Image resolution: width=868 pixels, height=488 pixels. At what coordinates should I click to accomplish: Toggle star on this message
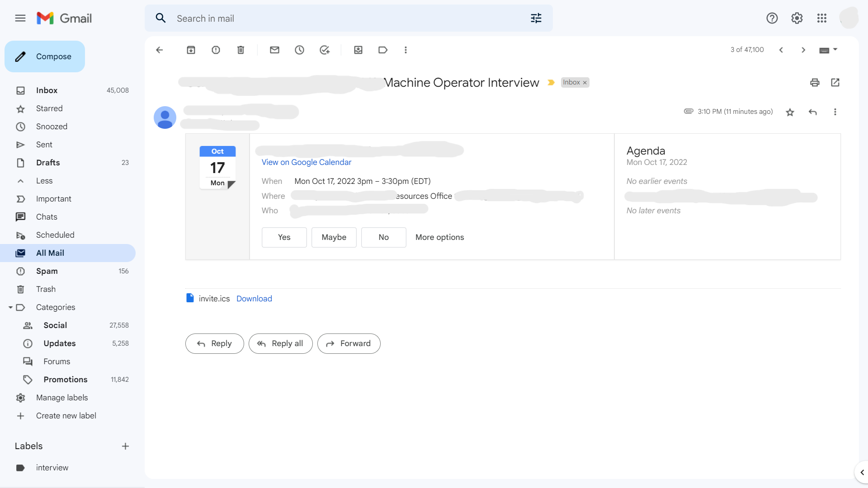[790, 112]
